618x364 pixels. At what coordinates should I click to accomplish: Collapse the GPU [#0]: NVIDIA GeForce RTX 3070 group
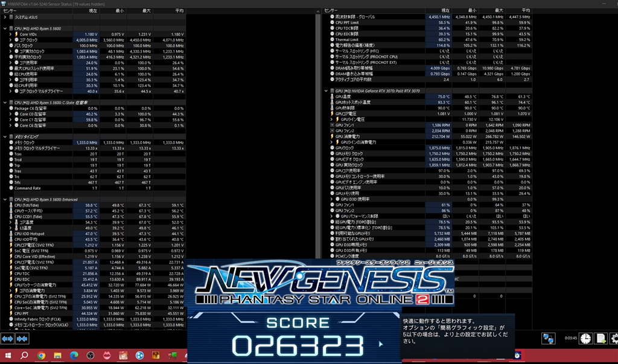click(x=327, y=91)
